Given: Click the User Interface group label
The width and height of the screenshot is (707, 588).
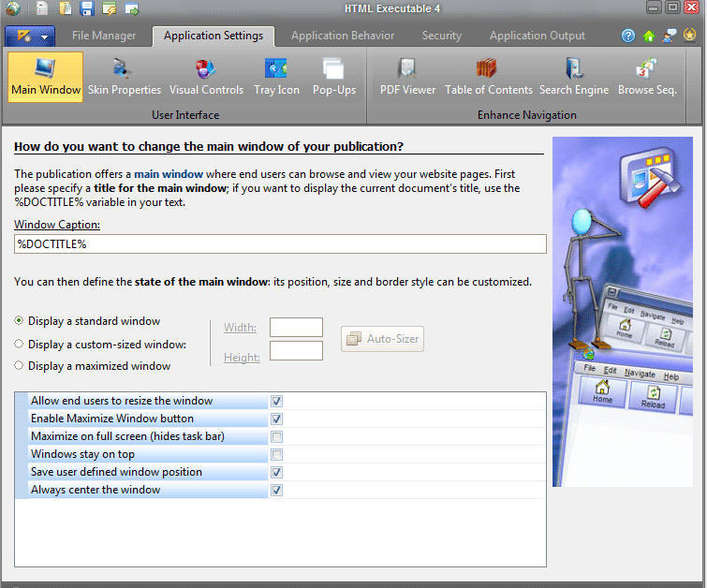Looking at the screenshot, I should 185,115.
